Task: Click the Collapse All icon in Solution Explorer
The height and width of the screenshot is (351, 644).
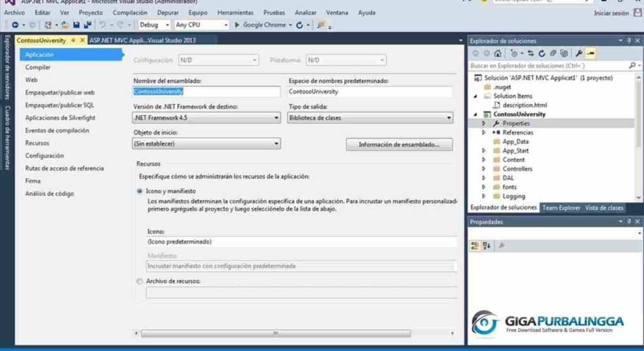Action: tap(553, 53)
